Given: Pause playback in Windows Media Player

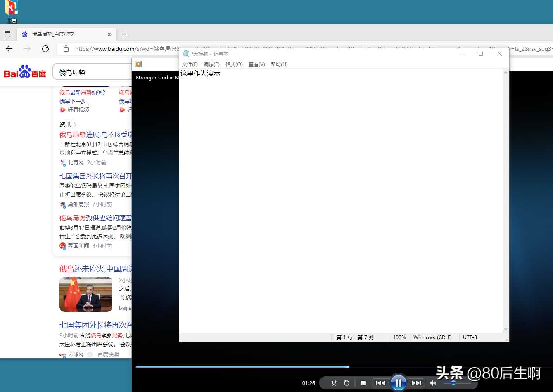Looking at the screenshot, I should tap(399, 383).
